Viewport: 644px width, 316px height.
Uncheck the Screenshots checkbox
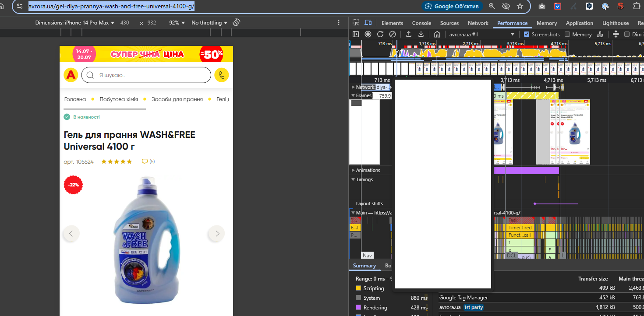click(527, 34)
